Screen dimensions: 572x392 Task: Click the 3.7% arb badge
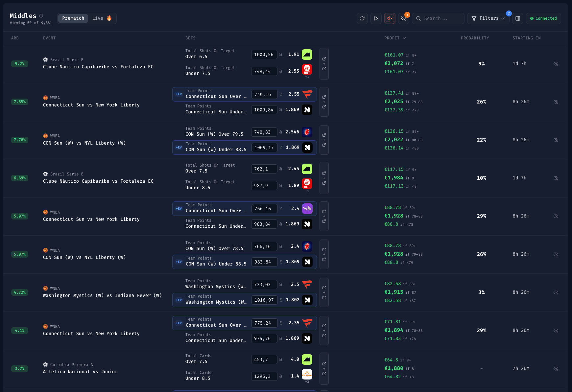pos(20,369)
